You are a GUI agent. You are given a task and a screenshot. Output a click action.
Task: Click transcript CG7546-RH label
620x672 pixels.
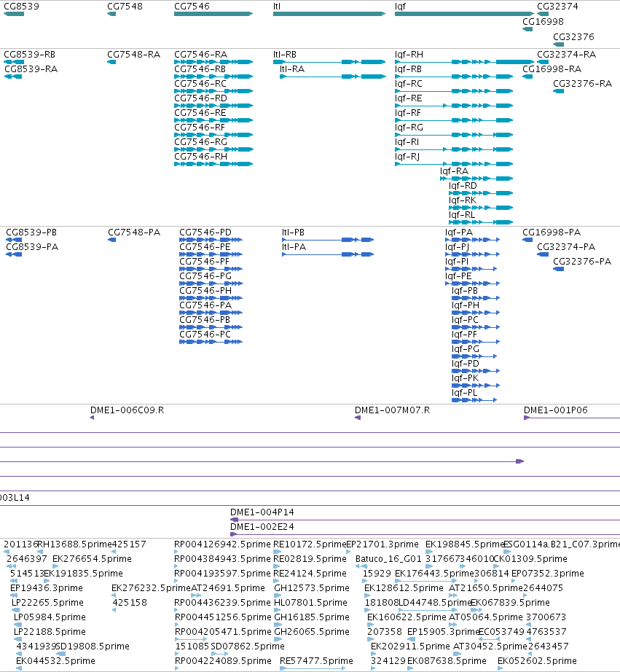click(x=200, y=157)
